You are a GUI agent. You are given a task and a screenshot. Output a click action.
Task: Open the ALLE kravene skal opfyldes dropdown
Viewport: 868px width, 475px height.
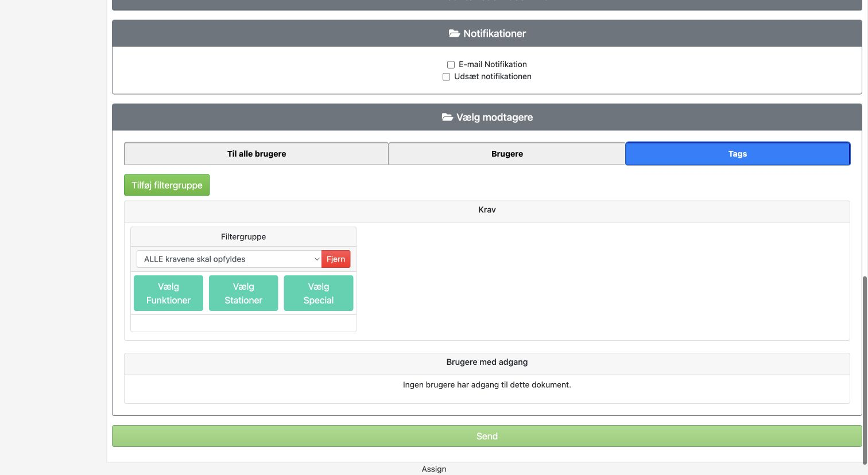(x=229, y=259)
